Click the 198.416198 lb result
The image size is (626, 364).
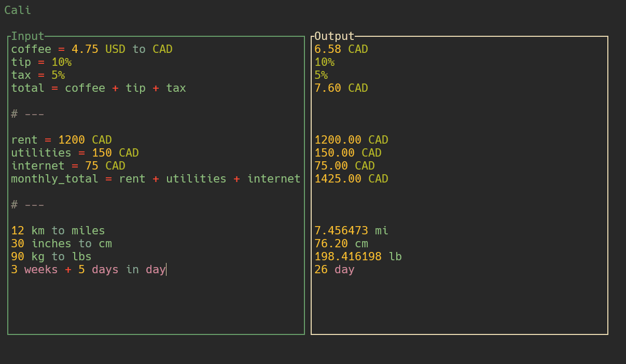(x=358, y=257)
